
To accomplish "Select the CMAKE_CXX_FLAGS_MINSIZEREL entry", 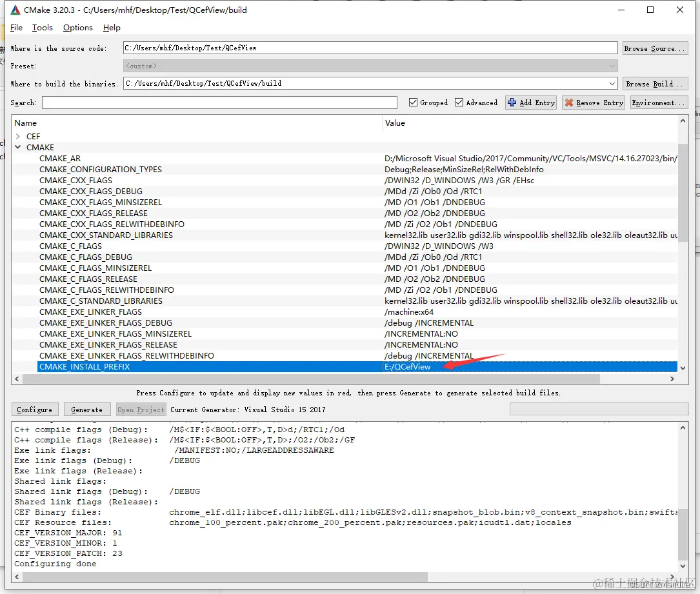I will tap(101, 202).
